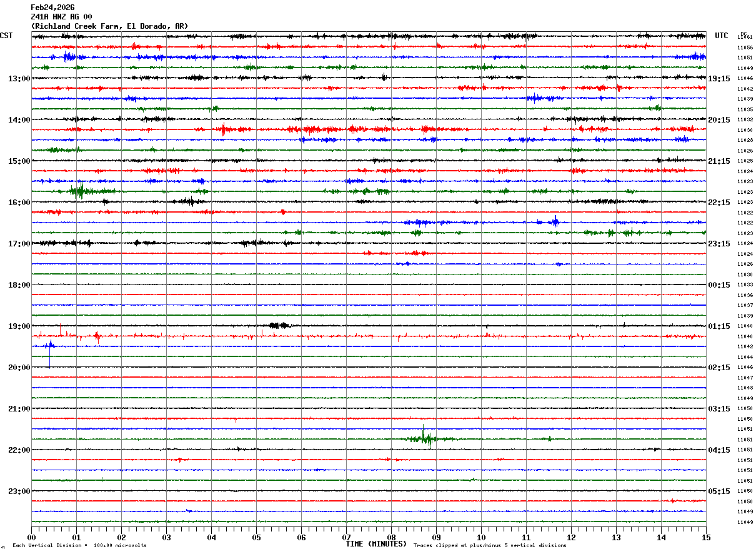Click the 09 minute tick label
Viewport: 756px width, 554px height.
click(x=436, y=537)
